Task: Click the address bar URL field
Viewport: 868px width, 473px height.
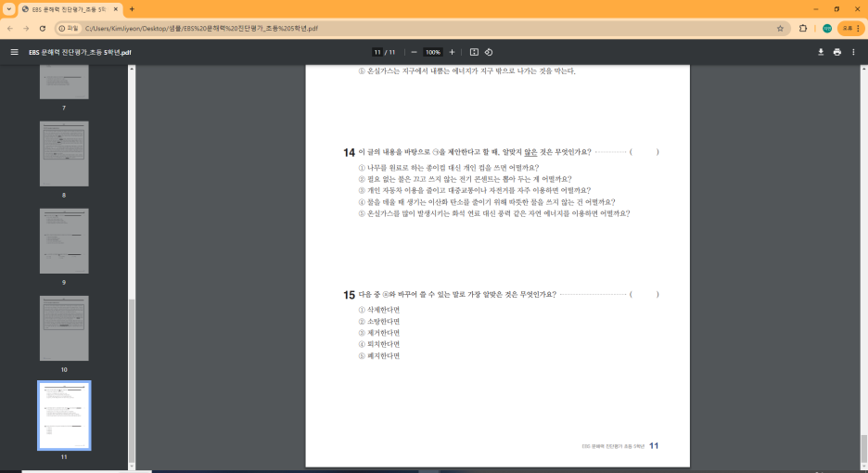Action: pyautogui.click(x=421, y=28)
